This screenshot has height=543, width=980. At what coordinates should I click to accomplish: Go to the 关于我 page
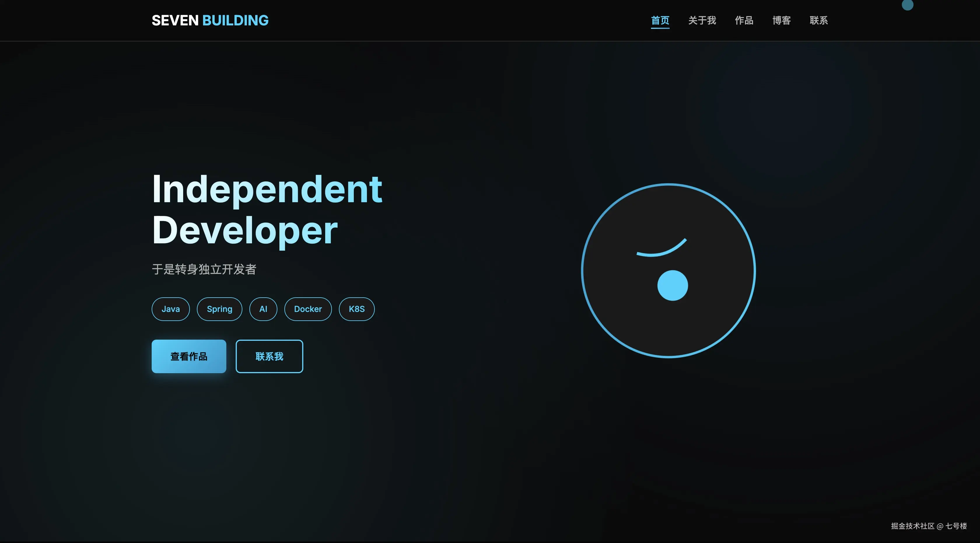pos(702,20)
